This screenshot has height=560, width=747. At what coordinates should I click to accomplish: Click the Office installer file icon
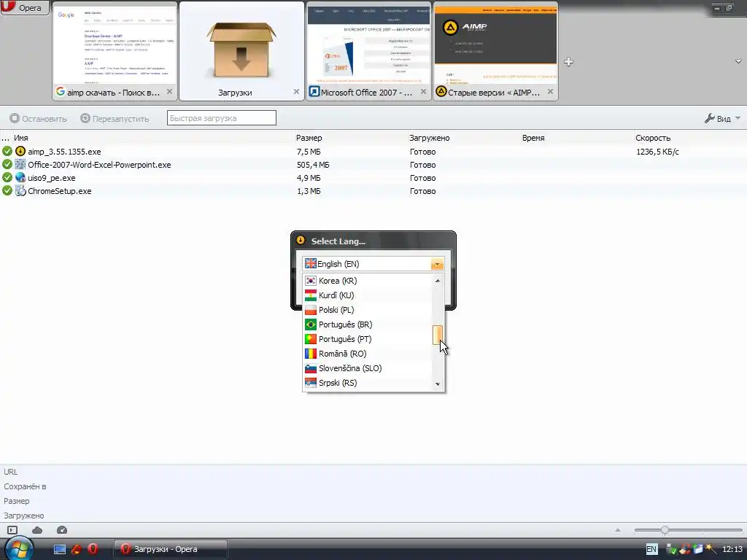pyautogui.click(x=20, y=164)
